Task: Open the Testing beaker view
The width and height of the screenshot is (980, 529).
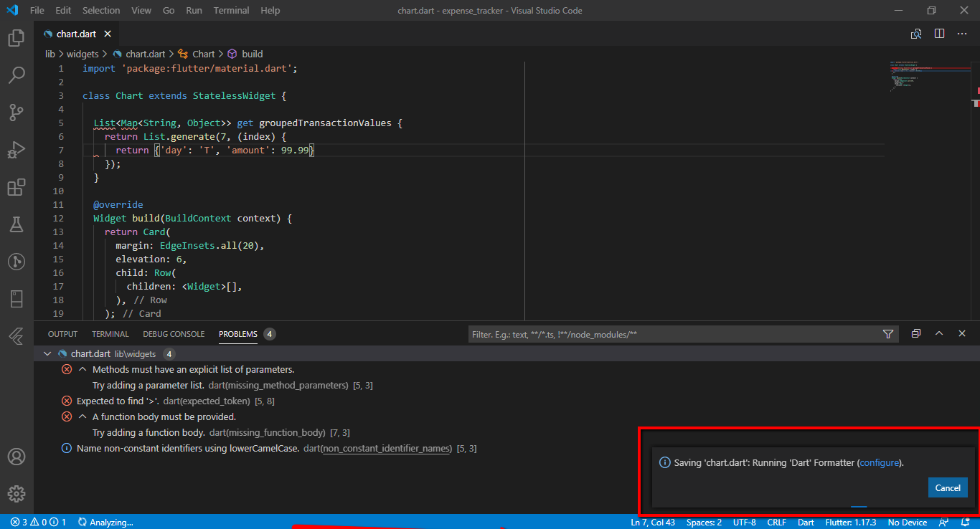Action: pyautogui.click(x=16, y=224)
